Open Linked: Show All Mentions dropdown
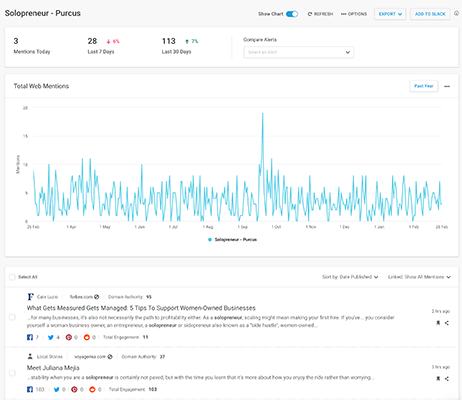The height and width of the screenshot is (400, 462). pos(419,277)
